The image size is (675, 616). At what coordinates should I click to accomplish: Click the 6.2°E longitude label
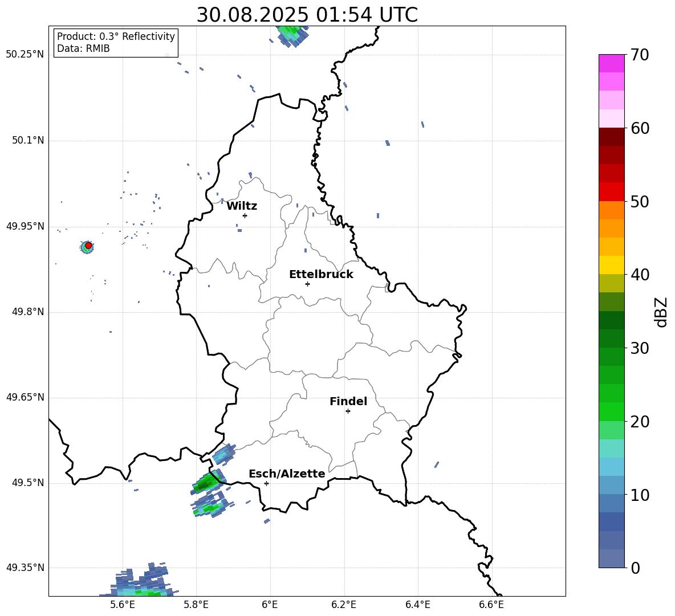[344, 605]
